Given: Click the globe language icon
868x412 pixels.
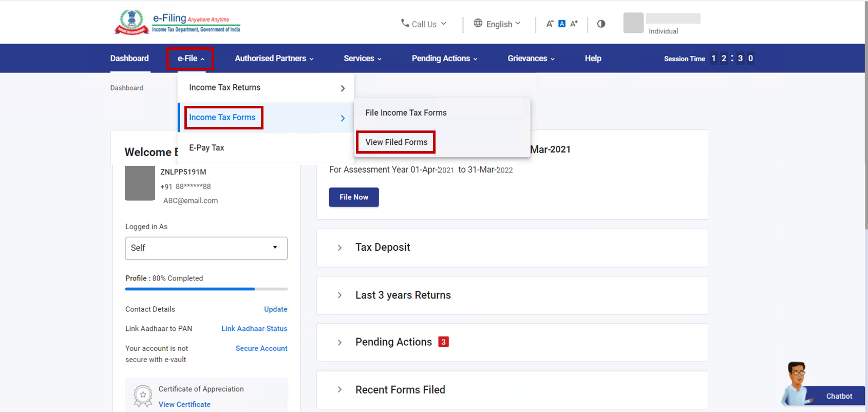Looking at the screenshot, I should (x=478, y=23).
